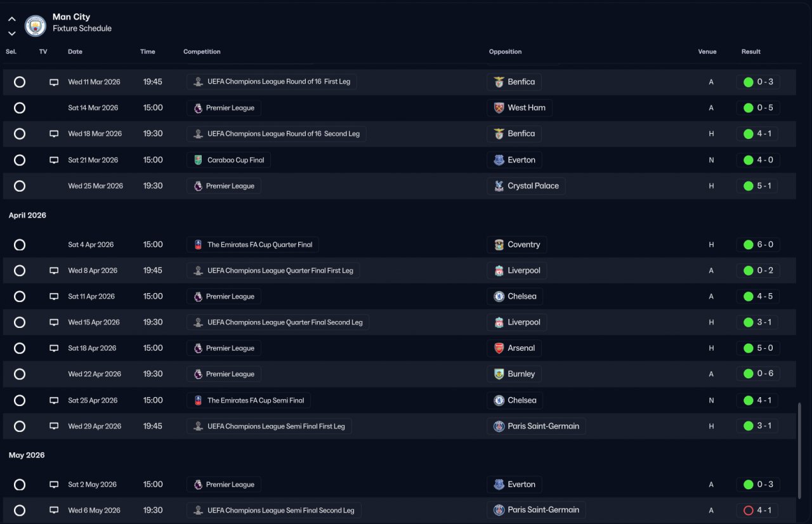Click TV icon for 18 Mar Benfica match
The image size is (812, 524).
pos(54,134)
